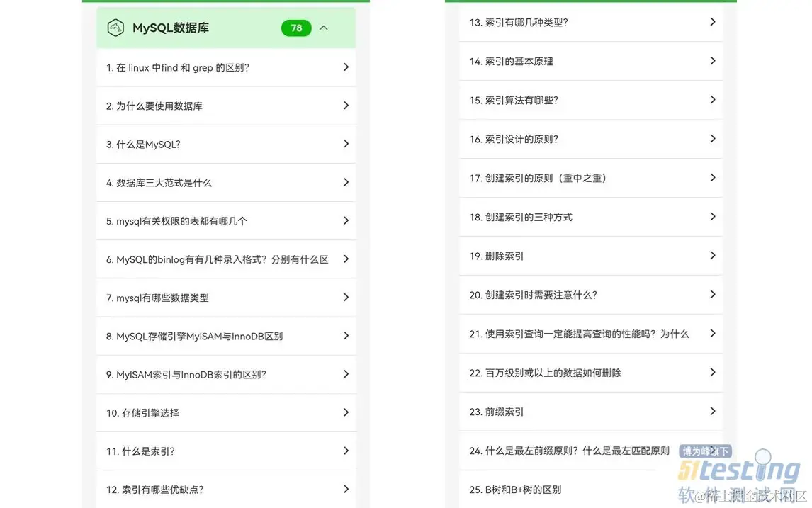Open chevron for question 21 使用索引查询
The height and width of the screenshot is (508, 812).
pos(713,334)
